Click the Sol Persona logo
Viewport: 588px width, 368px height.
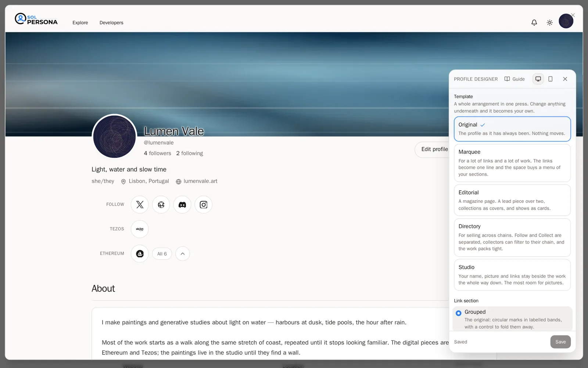[36, 19]
